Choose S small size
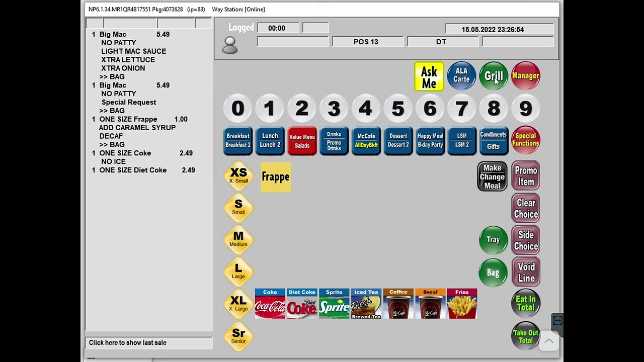This screenshot has width=644, height=362. pyautogui.click(x=238, y=207)
